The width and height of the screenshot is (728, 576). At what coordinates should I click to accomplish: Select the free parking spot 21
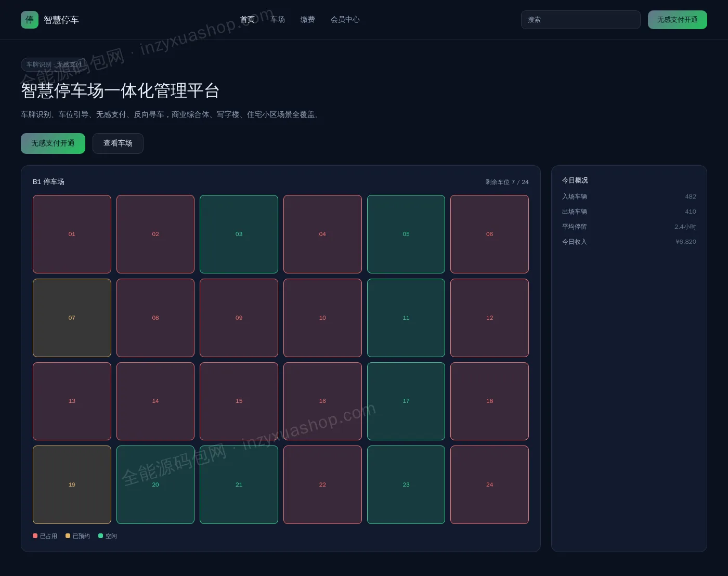239,485
